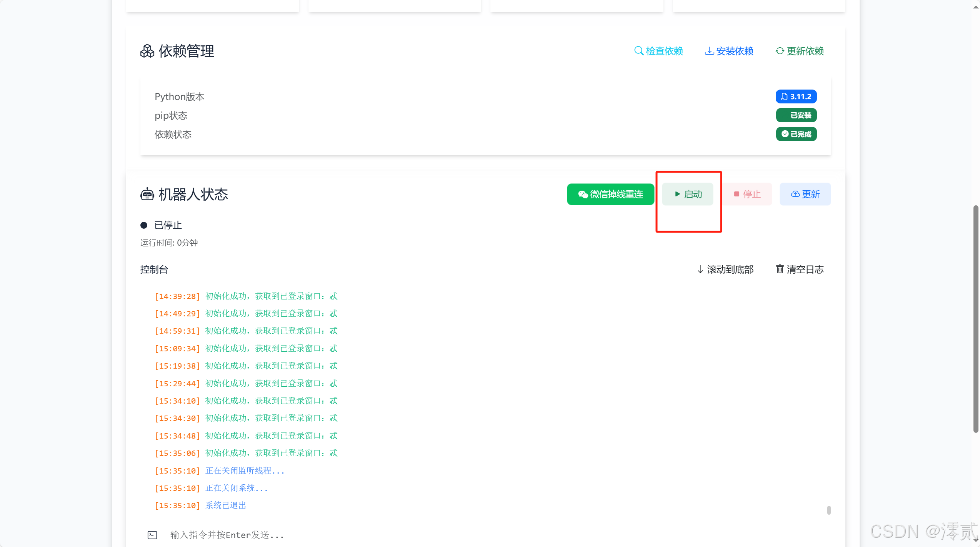Click the terminal prompt icon beside input
This screenshot has height=547, width=980.
(x=152, y=535)
